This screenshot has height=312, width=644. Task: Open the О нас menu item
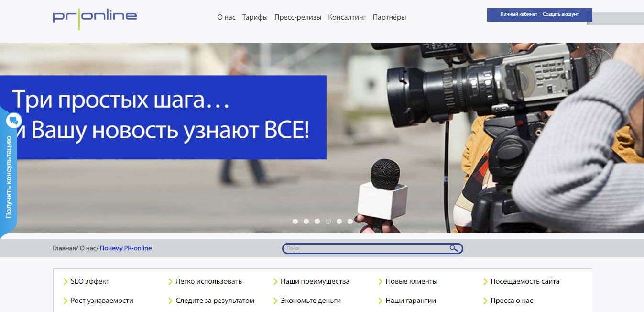click(227, 17)
